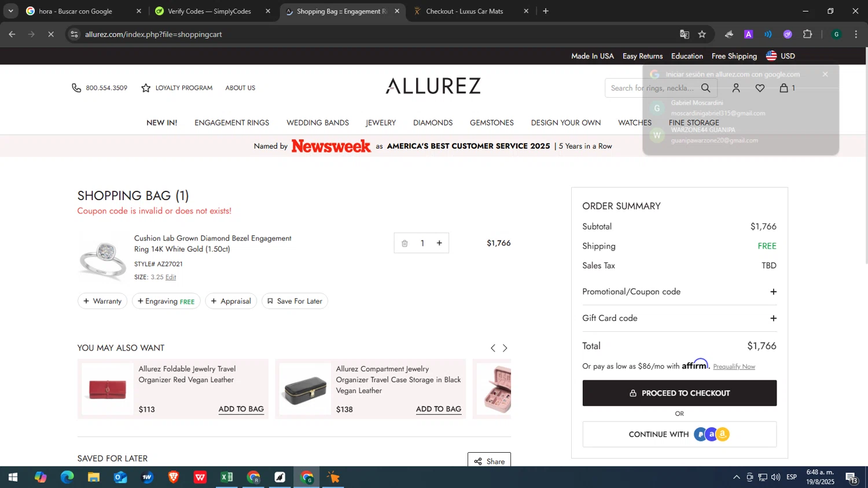Choose Gabriel Moscardini Google account
This screenshot has width=868, height=488.
[x=741, y=108]
